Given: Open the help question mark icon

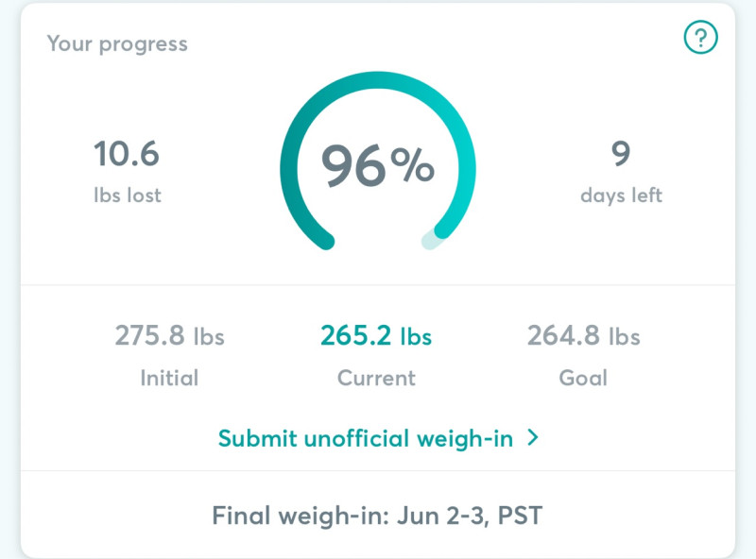Looking at the screenshot, I should (x=700, y=37).
